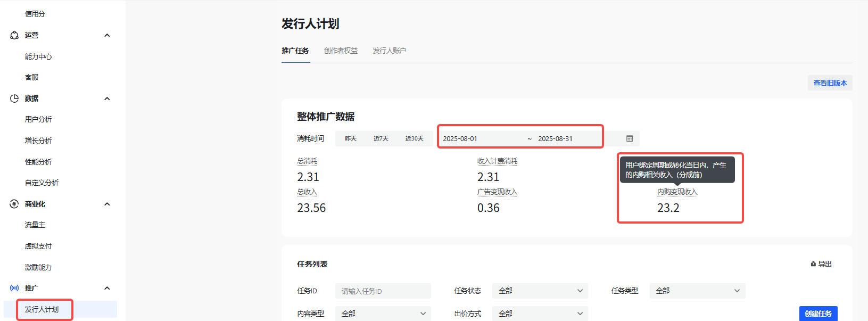The height and width of the screenshot is (321, 868).
Task: Click the 查看旧版本 button
Action: (830, 83)
